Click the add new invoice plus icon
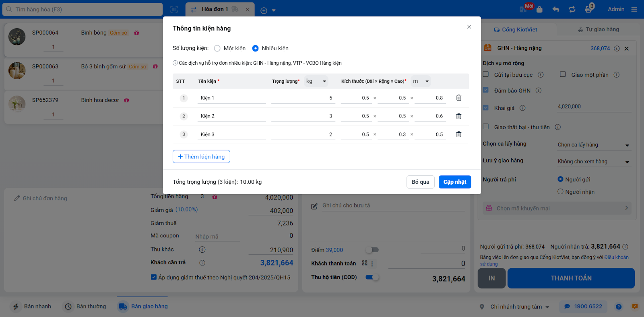644x317 pixels. [x=264, y=10]
